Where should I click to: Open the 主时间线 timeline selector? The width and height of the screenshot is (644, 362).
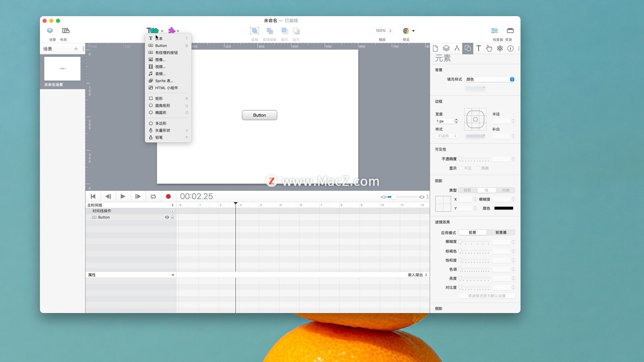130,205
